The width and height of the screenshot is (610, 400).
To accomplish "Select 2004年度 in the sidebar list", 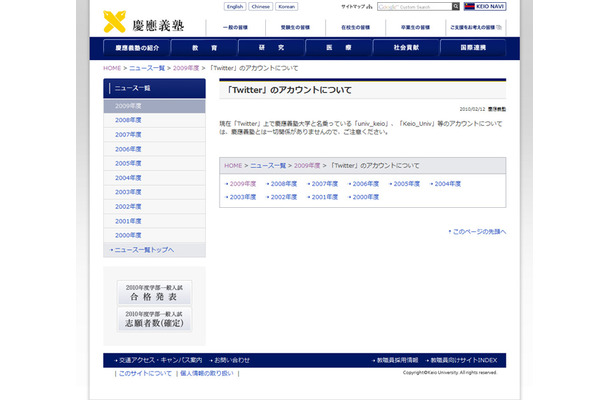I will point(154,178).
